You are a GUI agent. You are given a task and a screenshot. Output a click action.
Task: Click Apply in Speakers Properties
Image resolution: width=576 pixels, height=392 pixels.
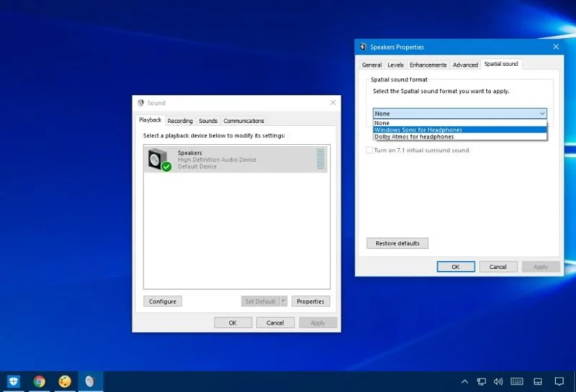point(541,267)
